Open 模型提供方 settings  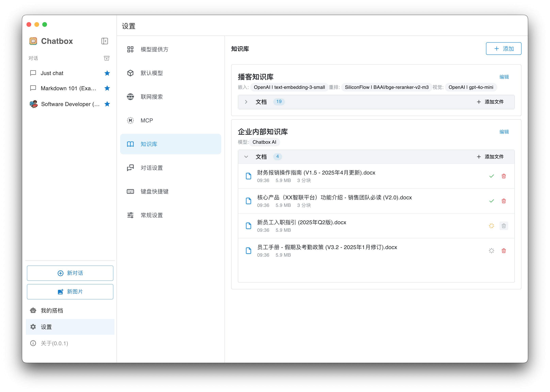(x=170, y=49)
